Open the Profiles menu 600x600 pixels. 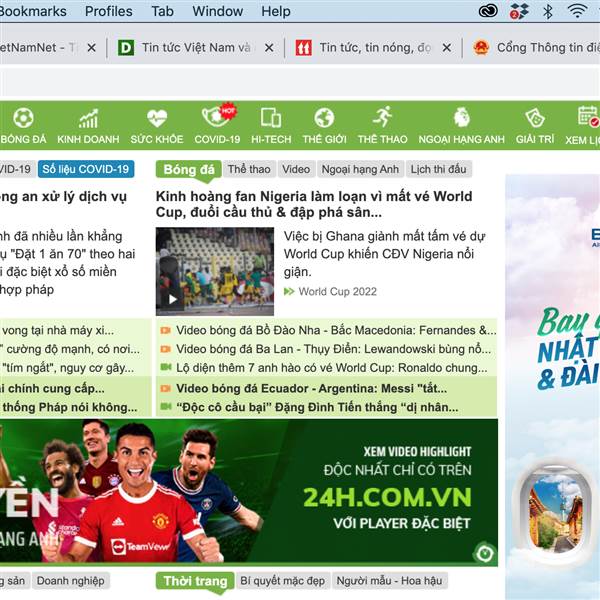tap(109, 11)
